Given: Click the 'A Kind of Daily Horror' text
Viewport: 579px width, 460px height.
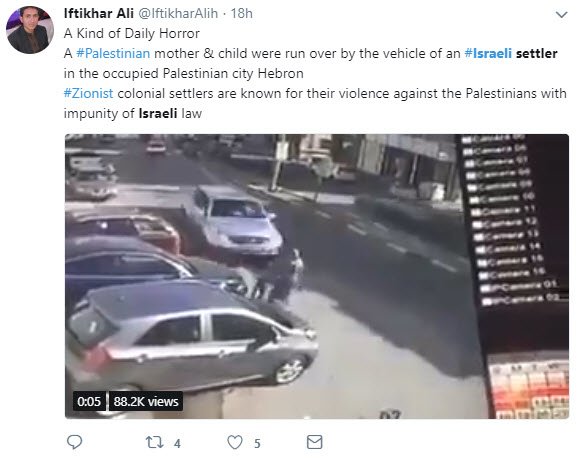Looking at the screenshot, I should click(132, 34).
